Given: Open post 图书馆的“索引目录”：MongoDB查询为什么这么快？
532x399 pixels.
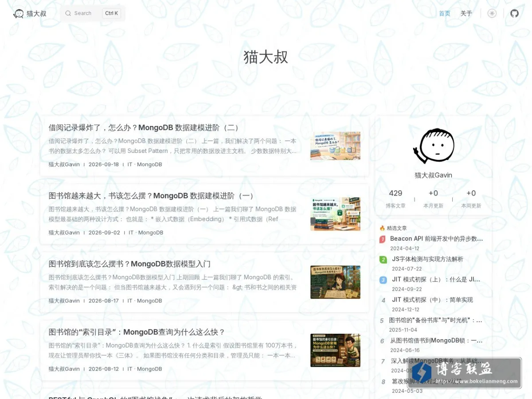Looking at the screenshot, I should point(137,332).
